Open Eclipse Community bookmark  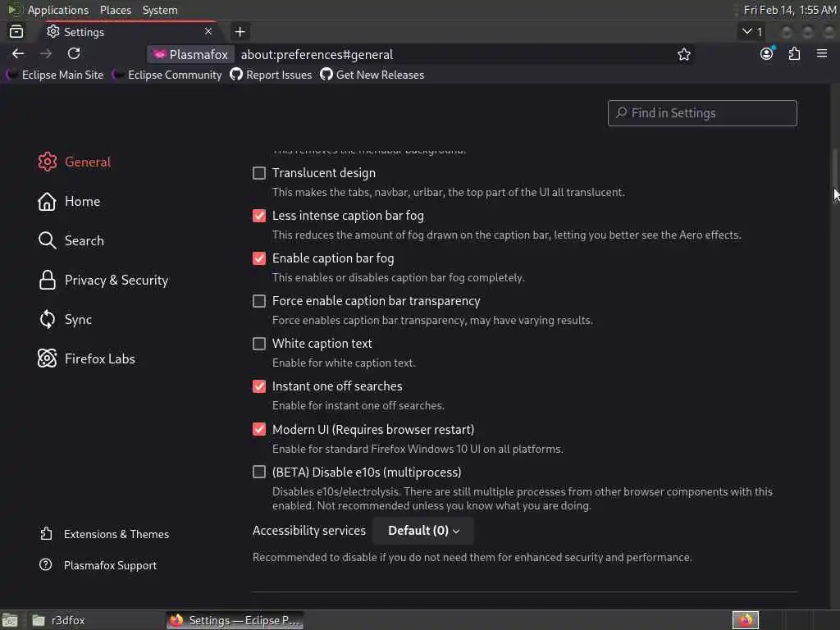(167, 75)
